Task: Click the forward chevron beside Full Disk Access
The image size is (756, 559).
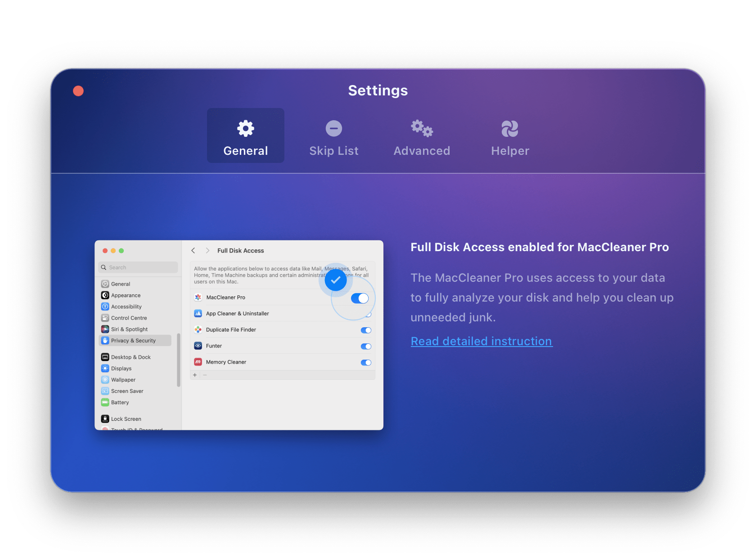Action: point(207,251)
